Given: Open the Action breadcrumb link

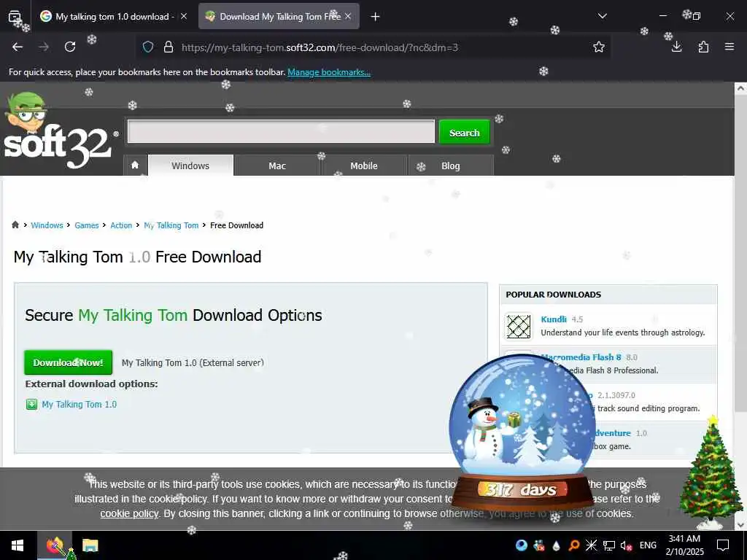Looking at the screenshot, I should [121, 225].
